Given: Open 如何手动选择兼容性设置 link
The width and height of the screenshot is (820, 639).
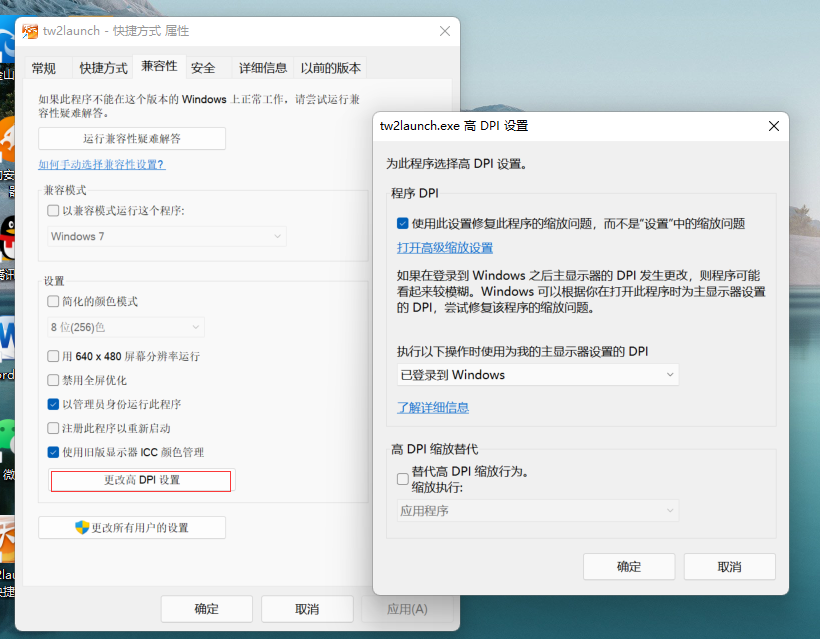Looking at the screenshot, I should pos(102,165).
